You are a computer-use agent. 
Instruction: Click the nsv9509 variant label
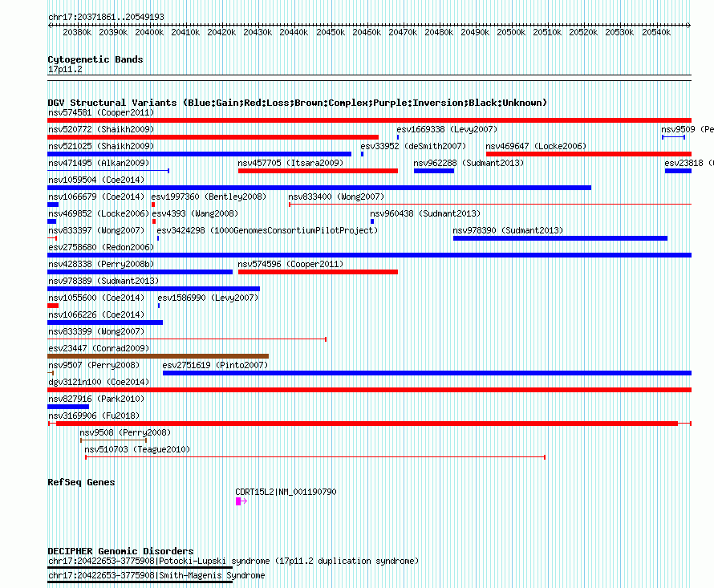[688, 129]
